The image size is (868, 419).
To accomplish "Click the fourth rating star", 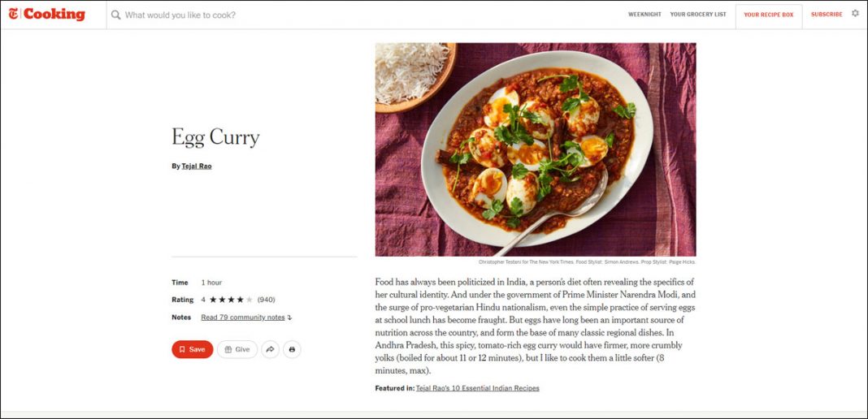I will point(240,300).
